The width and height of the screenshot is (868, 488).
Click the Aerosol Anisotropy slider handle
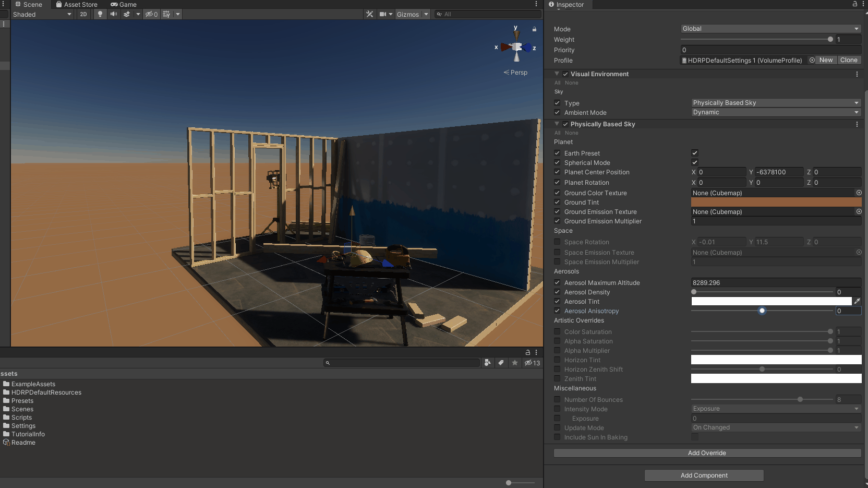click(x=762, y=311)
